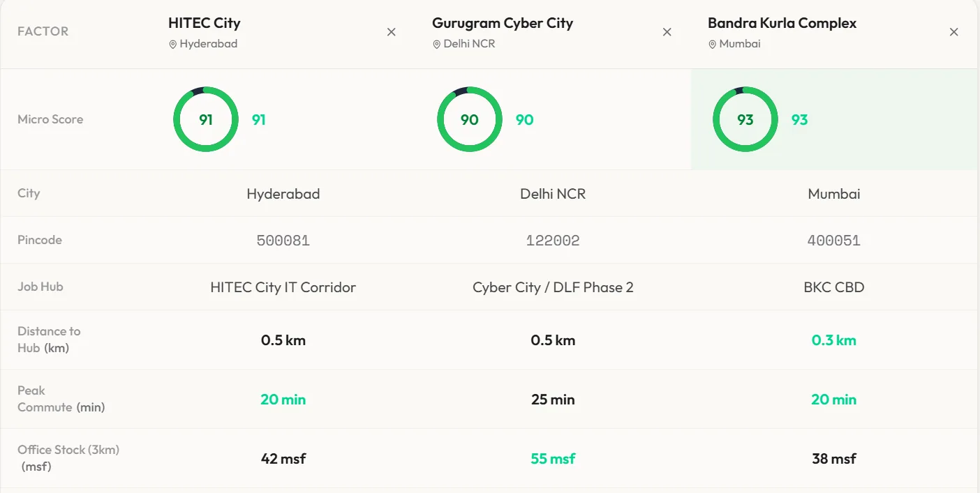Click the Mumbai cell in City row
The width and height of the screenshot is (980, 493).
click(x=834, y=194)
